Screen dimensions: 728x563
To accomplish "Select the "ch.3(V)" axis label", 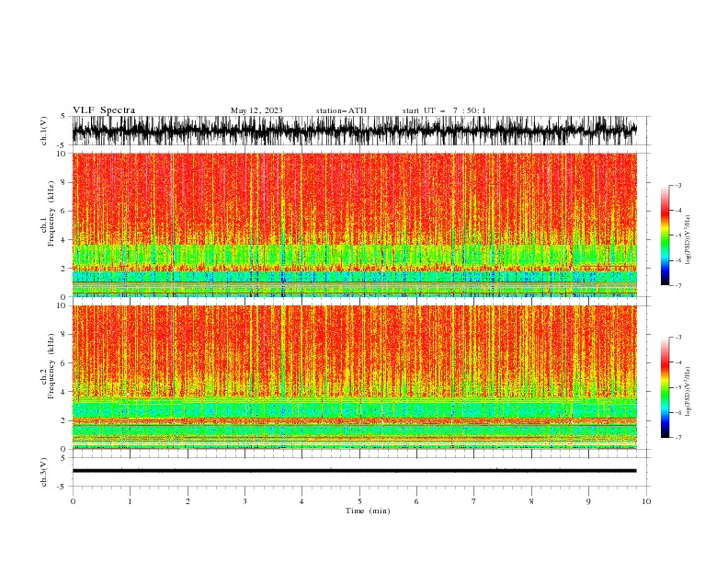I will pos(44,472).
